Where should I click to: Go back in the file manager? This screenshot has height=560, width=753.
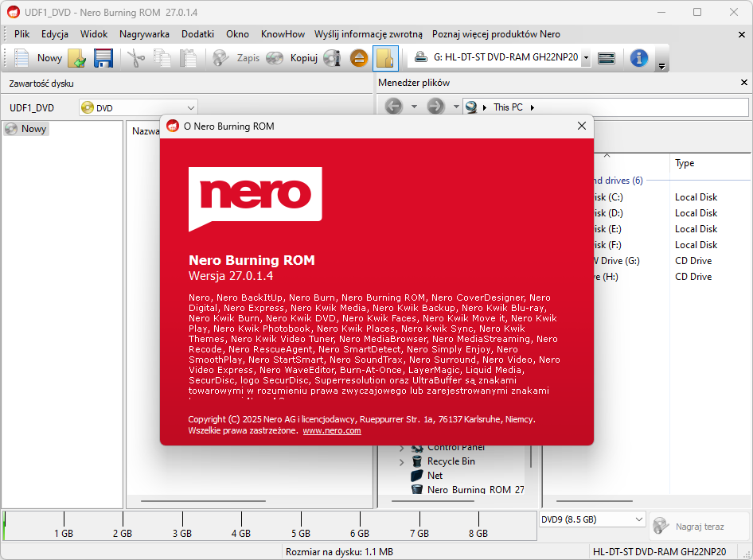tap(394, 106)
